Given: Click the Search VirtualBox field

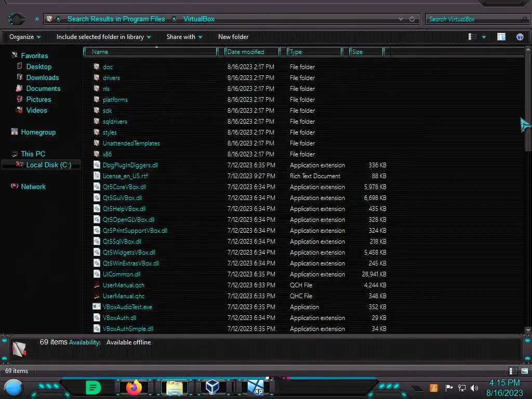Looking at the screenshot, I should coord(477,19).
